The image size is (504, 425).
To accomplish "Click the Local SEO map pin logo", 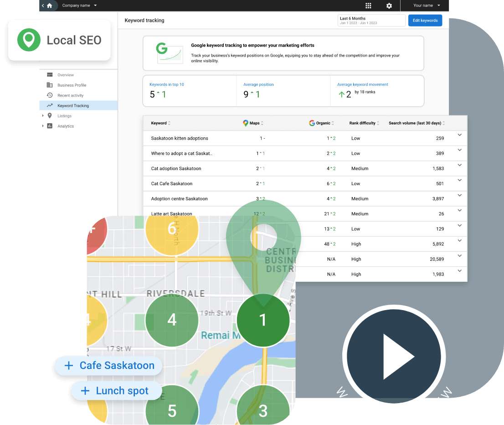I will click(x=29, y=40).
